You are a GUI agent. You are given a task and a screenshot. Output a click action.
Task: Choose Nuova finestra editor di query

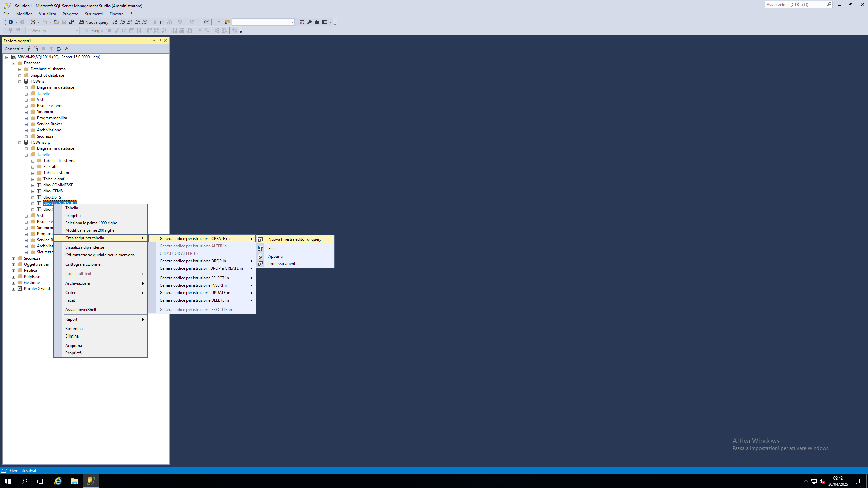(x=295, y=239)
